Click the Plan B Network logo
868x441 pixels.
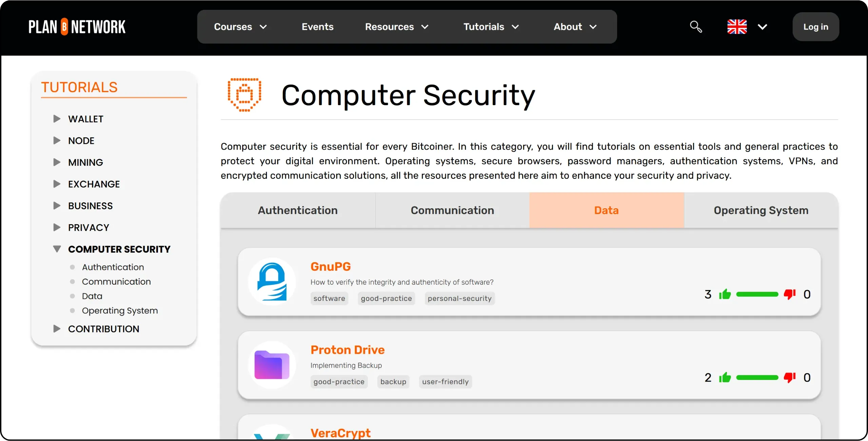point(77,27)
